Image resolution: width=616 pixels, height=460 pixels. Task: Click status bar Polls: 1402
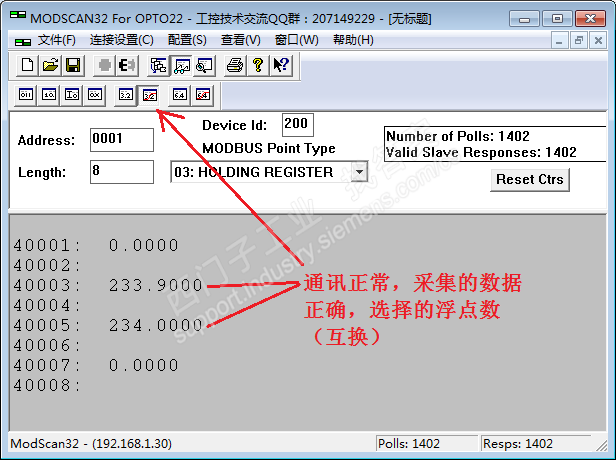409,444
